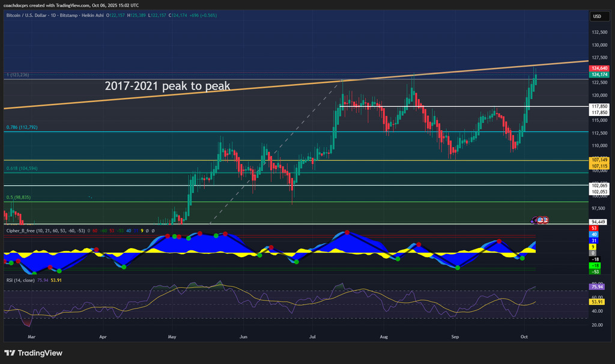The height and width of the screenshot is (364, 615).
Task: Click the latest green dot on Cipher_B
Action: coord(522,258)
